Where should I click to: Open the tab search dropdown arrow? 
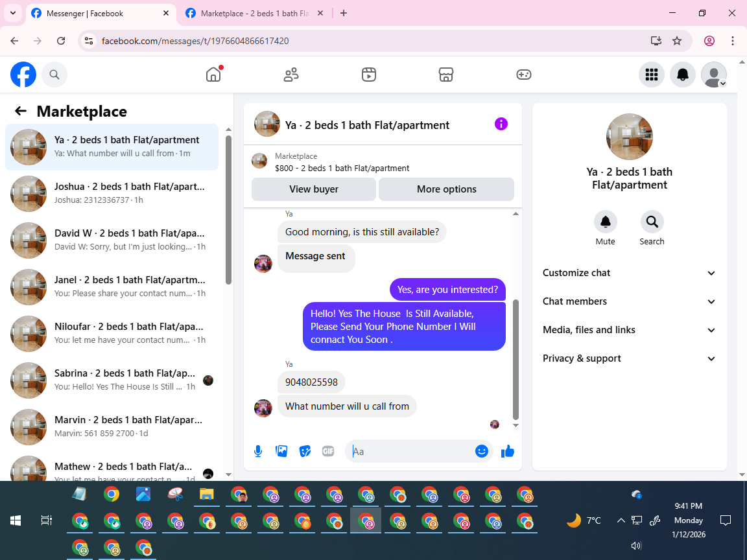pos(13,14)
